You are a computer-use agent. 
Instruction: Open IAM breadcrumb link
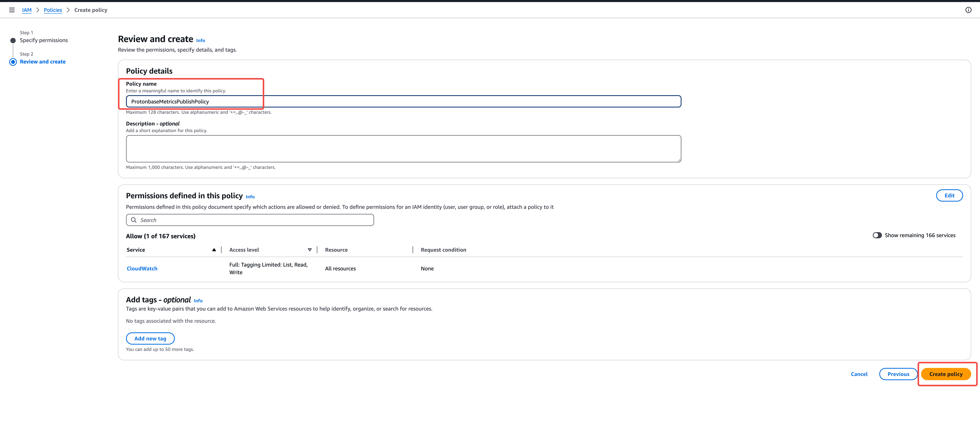pos(27,10)
